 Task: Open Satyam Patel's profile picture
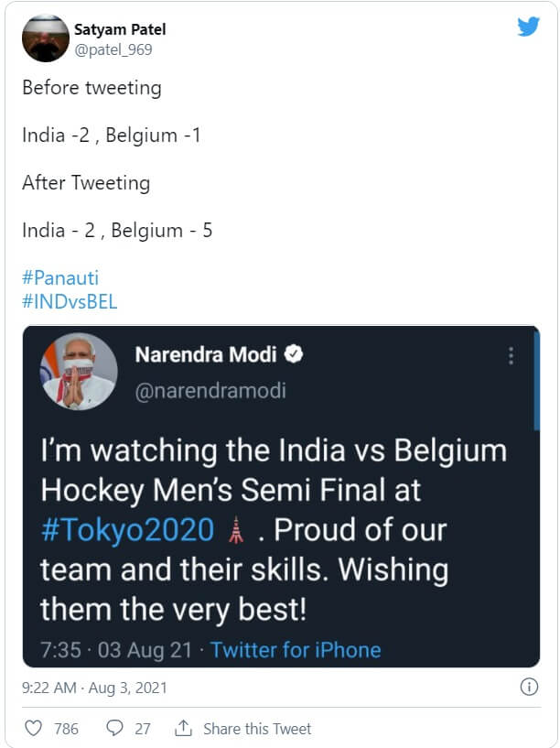[45, 38]
